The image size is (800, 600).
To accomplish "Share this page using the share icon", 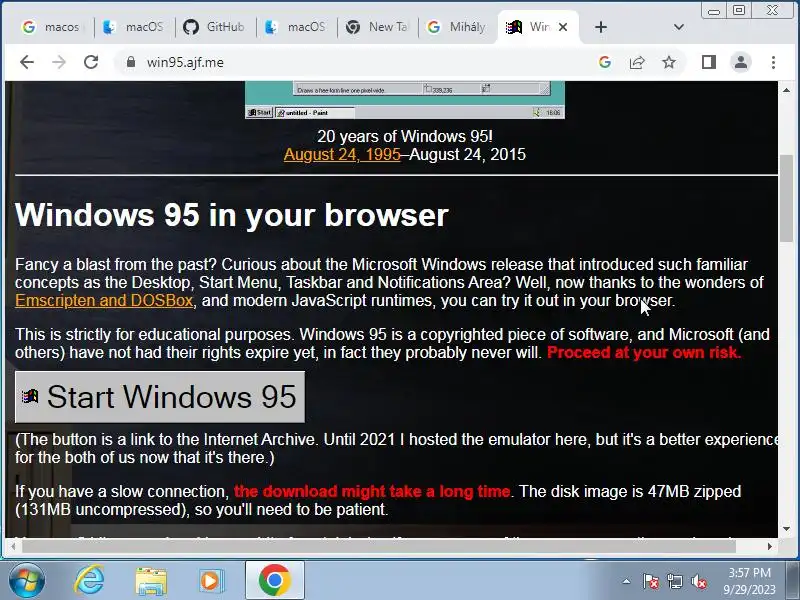I will click(637, 62).
